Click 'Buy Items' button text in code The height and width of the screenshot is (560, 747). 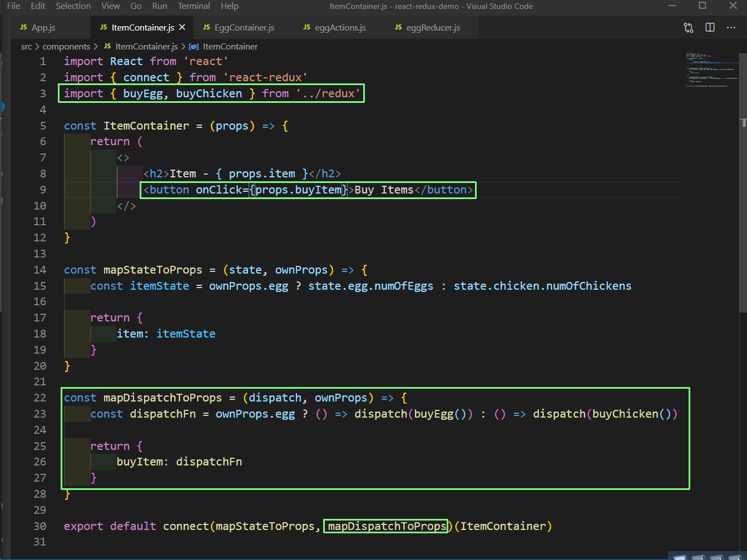tap(384, 190)
